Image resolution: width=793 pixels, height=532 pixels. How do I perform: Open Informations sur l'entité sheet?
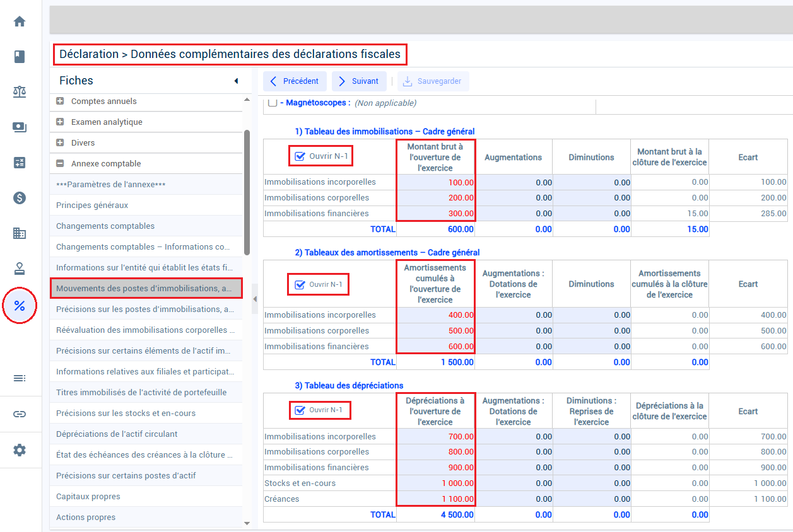[x=146, y=268]
